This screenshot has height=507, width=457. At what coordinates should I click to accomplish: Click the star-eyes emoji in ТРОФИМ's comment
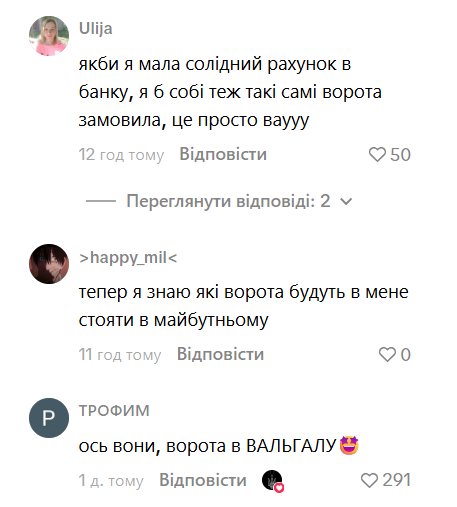click(x=349, y=445)
